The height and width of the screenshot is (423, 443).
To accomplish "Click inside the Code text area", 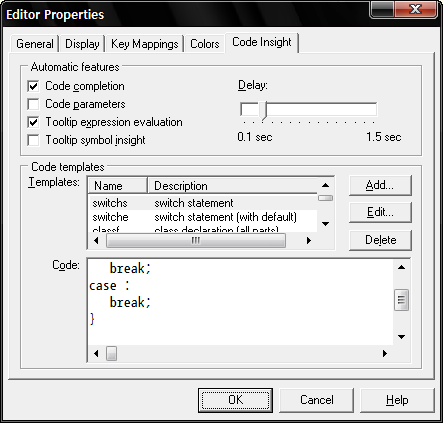I will click(240, 302).
